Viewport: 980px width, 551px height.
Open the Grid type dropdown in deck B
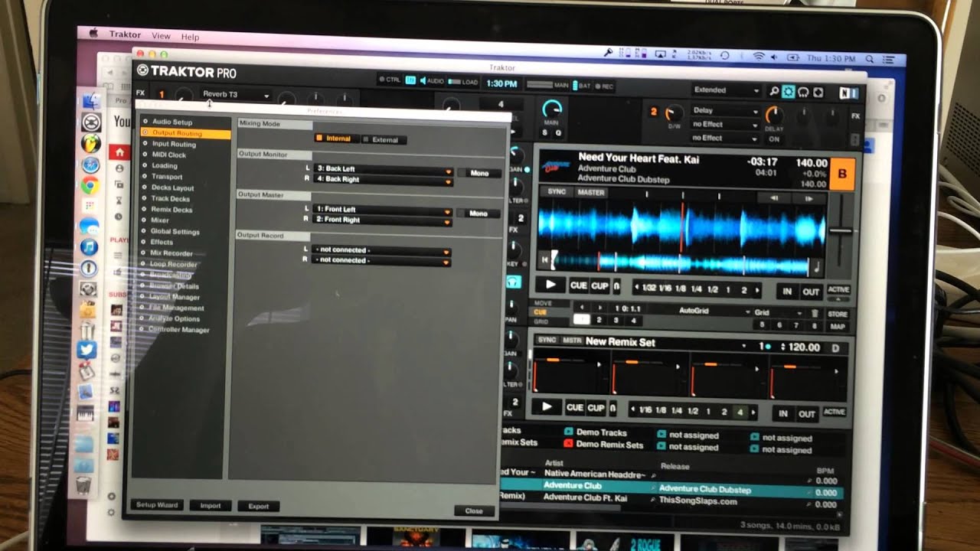coord(779,313)
